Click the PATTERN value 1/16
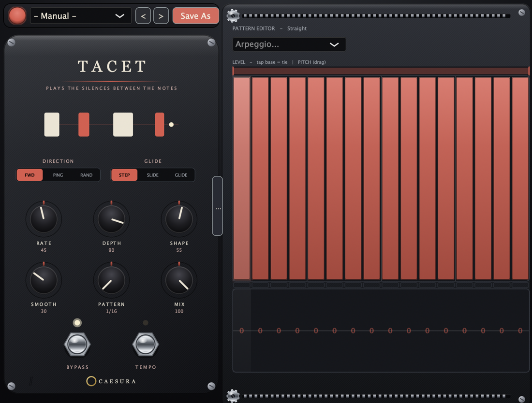This screenshot has height=403, width=532. tap(111, 311)
